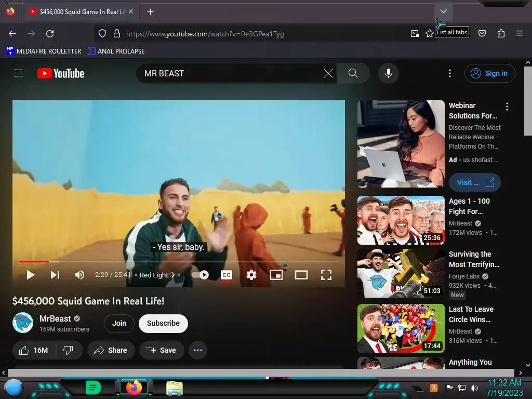Open Anything You video title
The width and height of the screenshot is (532, 399).
pyautogui.click(x=470, y=362)
